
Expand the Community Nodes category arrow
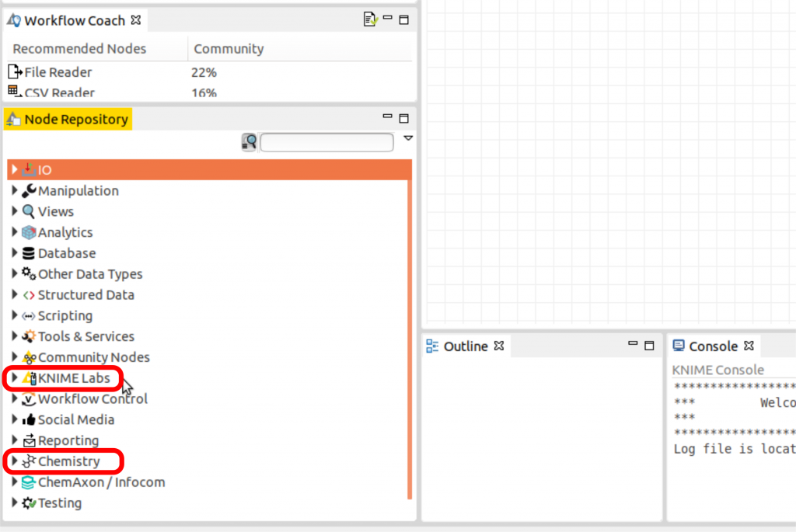pos(15,357)
